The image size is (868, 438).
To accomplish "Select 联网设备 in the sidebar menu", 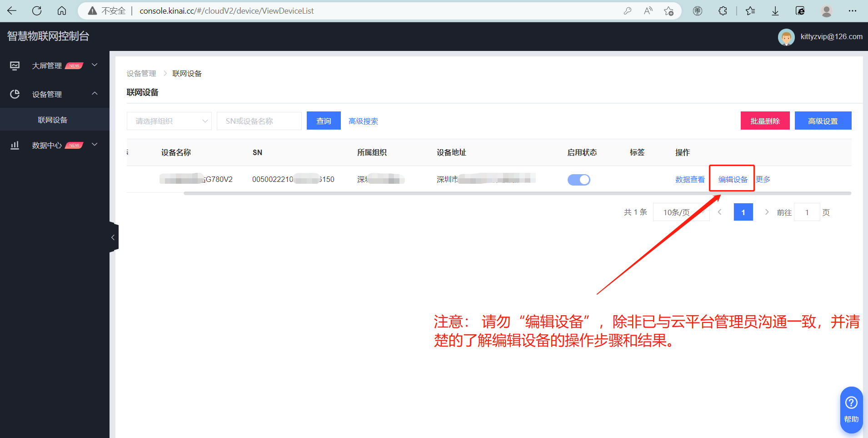I will [x=55, y=120].
